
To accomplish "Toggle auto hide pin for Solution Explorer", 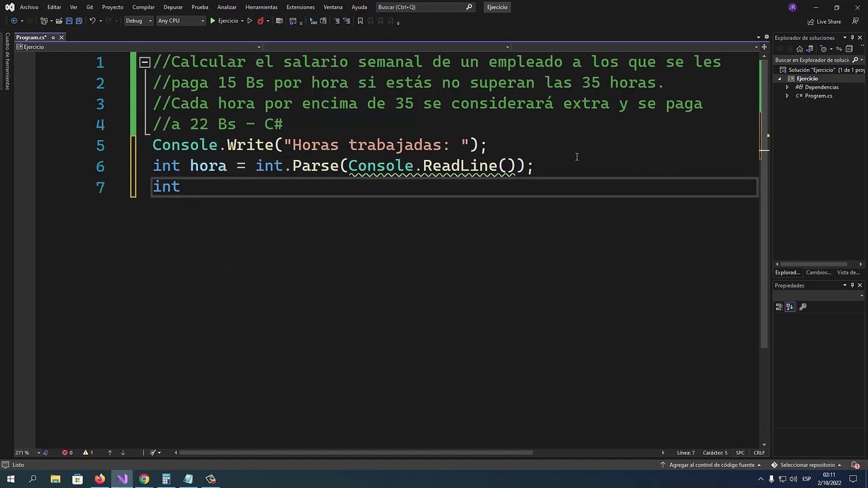I will pyautogui.click(x=852, y=38).
